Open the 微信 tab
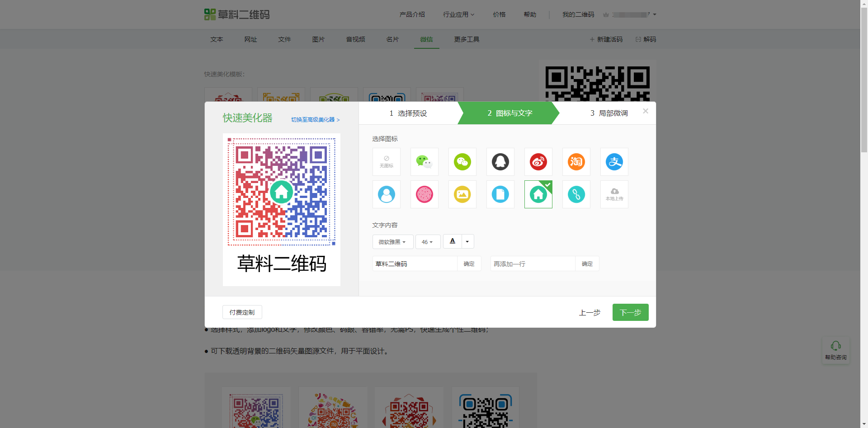868x428 pixels. [426, 39]
